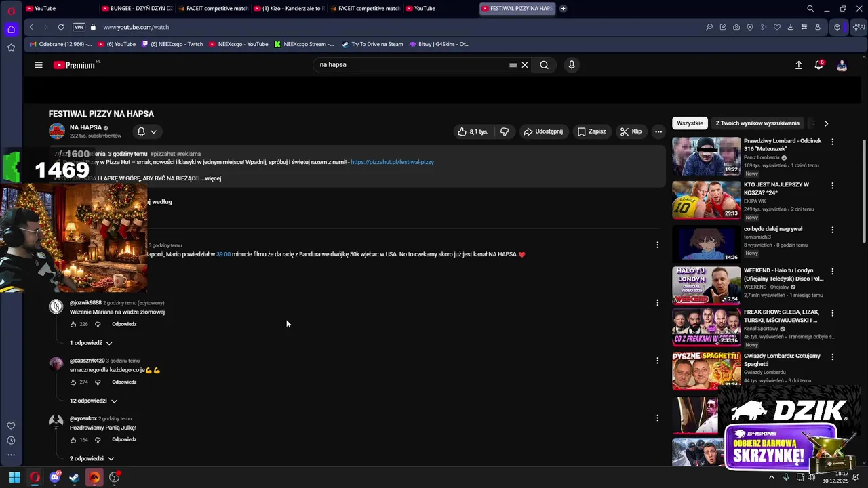Like the comment by @jozwik9888

tap(73, 324)
